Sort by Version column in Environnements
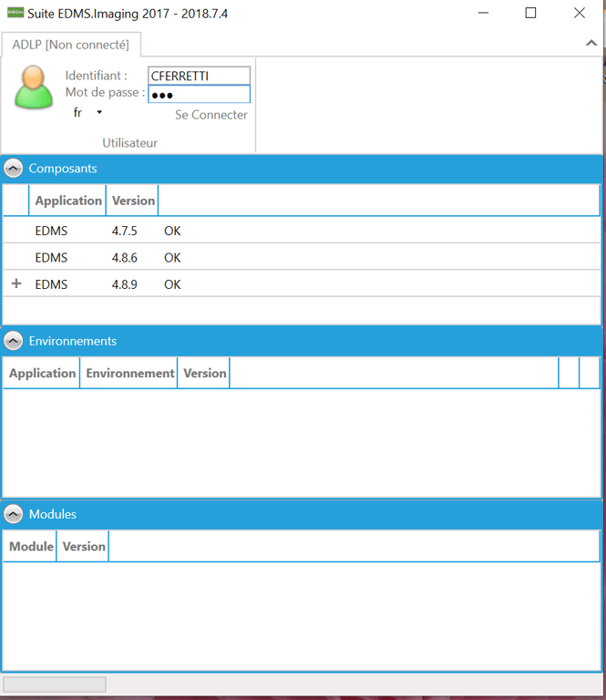Viewport: 606px width, 700px height. coord(204,373)
